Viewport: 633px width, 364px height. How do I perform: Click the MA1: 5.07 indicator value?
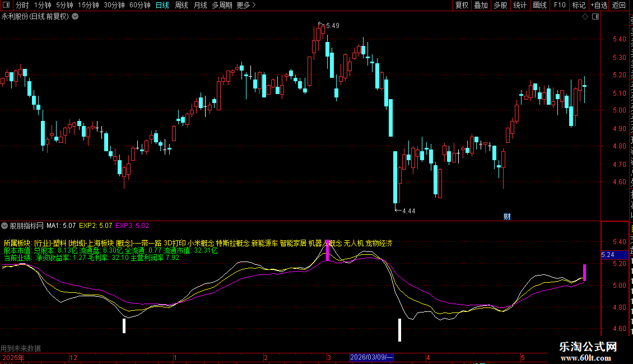(x=61, y=226)
